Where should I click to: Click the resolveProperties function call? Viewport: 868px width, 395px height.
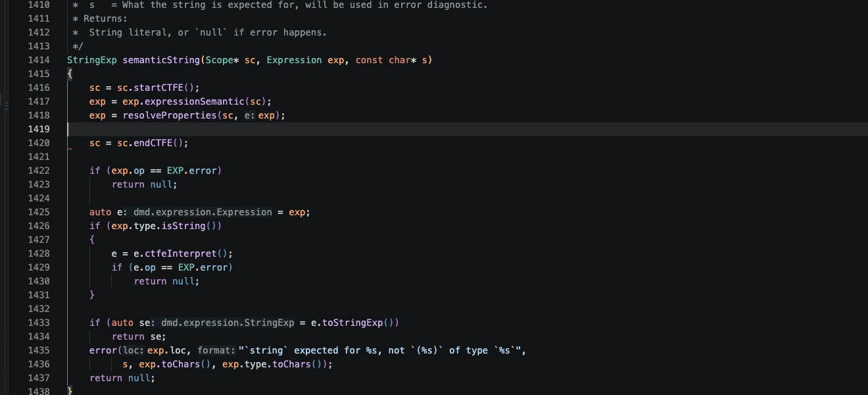[170, 115]
